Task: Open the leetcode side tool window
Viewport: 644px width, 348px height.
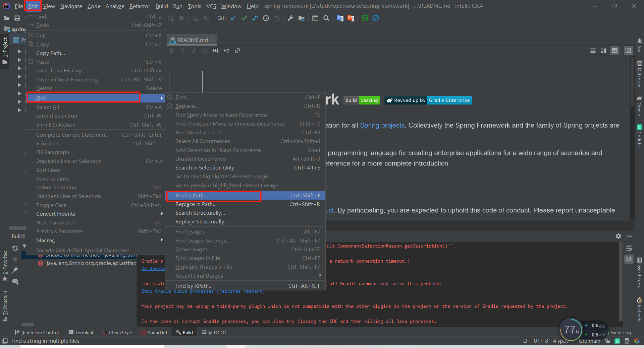Action: tap(639, 310)
